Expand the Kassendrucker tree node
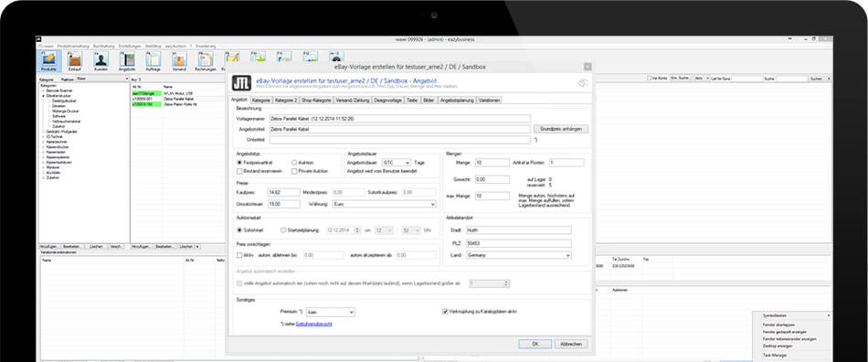The height and width of the screenshot is (362, 868). [42, 146]
